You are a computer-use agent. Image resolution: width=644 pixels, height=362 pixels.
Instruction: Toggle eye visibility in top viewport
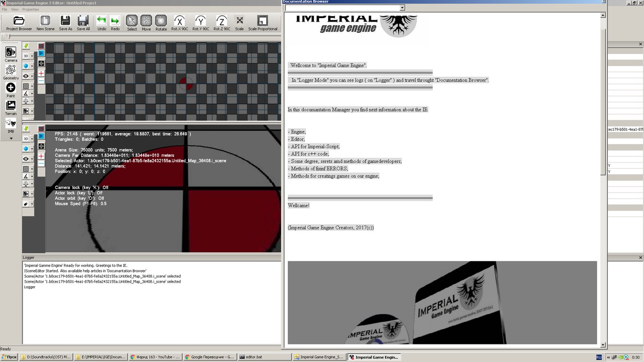coord(26,76)
